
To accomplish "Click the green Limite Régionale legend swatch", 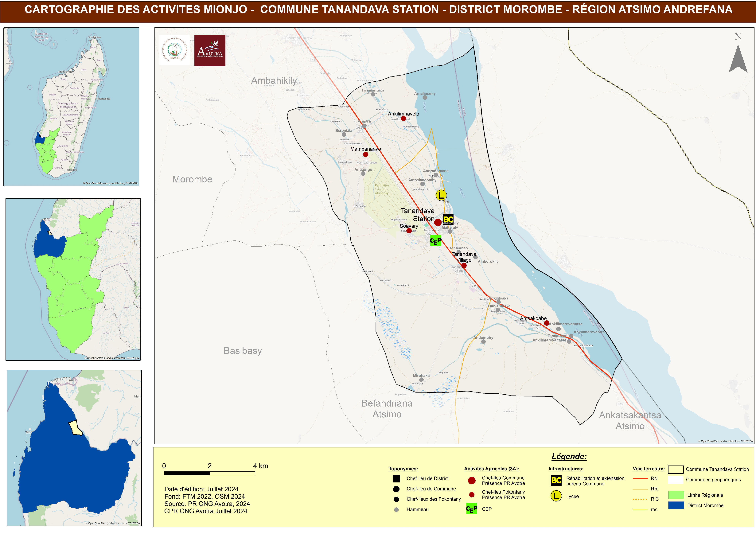I will [676, 495].
